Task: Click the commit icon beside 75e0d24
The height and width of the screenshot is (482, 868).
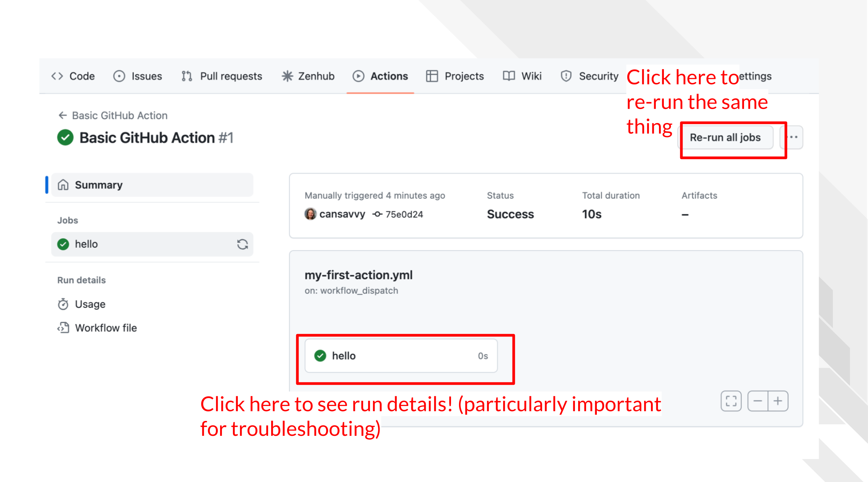Action: pos(377,215)
